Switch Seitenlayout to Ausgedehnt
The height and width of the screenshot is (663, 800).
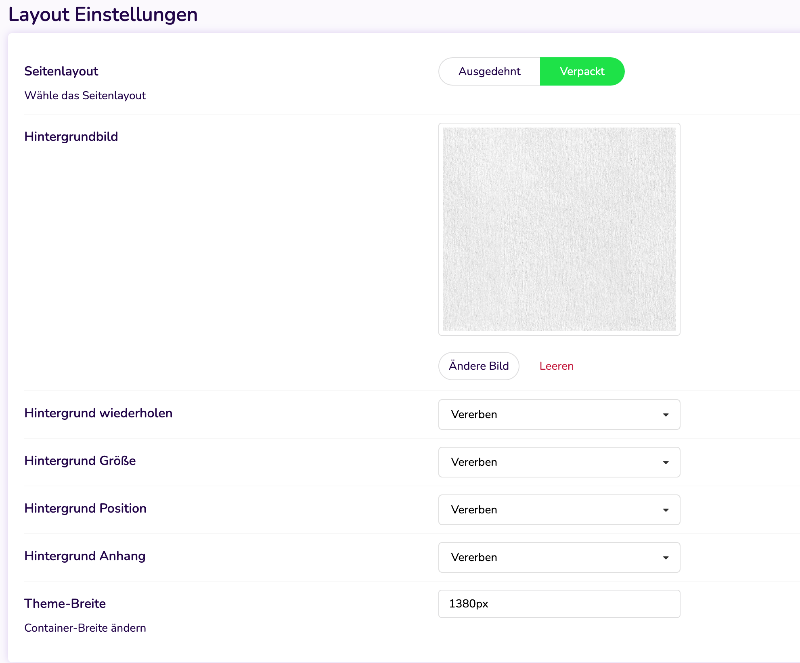point(489,71)
